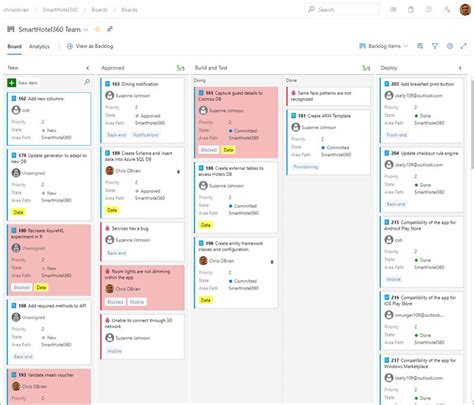The width and height of the screenshot is (474, 405).
Task: Click the bug icon on Same face patterns card
Action: click(293, 93)
